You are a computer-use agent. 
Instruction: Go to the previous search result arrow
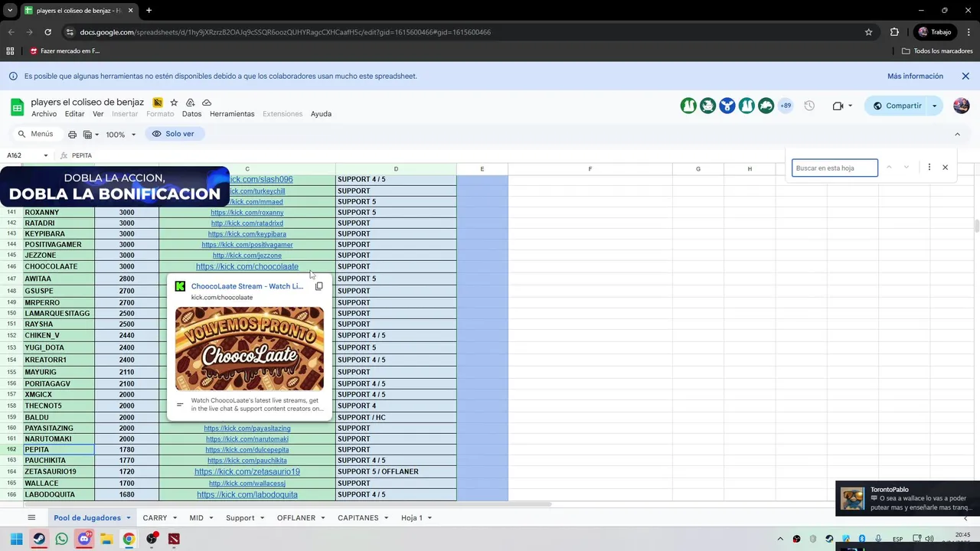pos(889,168)
